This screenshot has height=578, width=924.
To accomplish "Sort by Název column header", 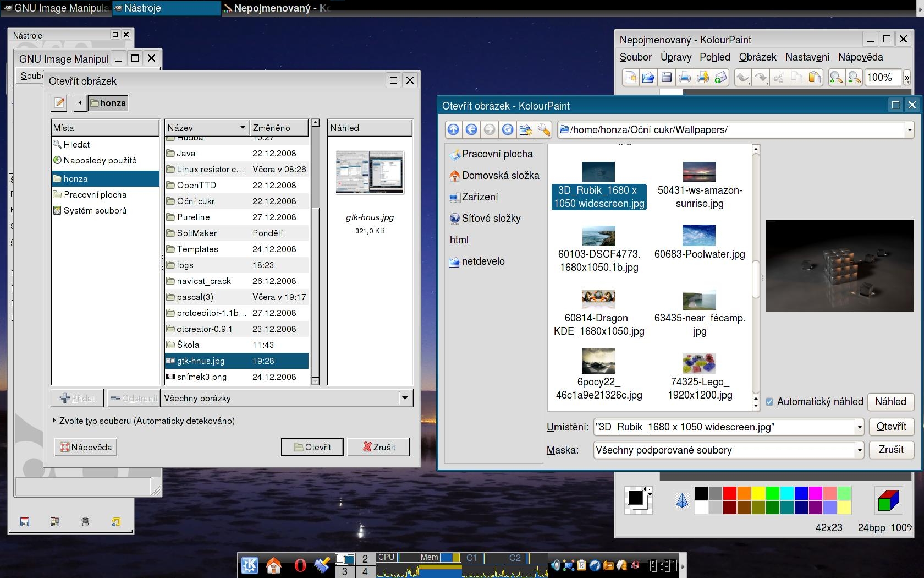I will [207, 128].
